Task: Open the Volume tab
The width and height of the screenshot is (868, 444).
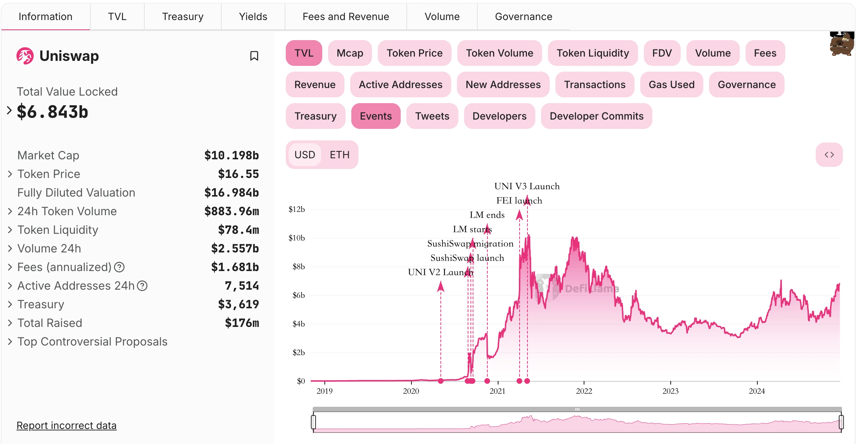Action: point(442,16)
